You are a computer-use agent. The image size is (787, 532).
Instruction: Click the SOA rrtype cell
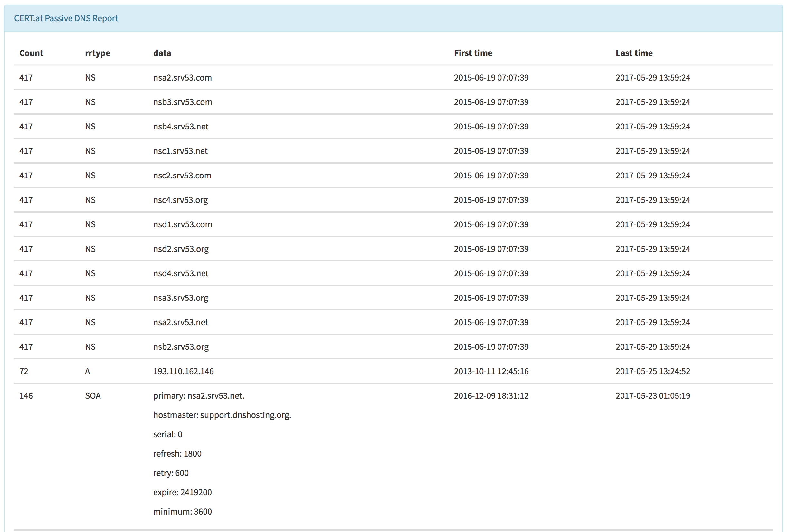point(92,396)
